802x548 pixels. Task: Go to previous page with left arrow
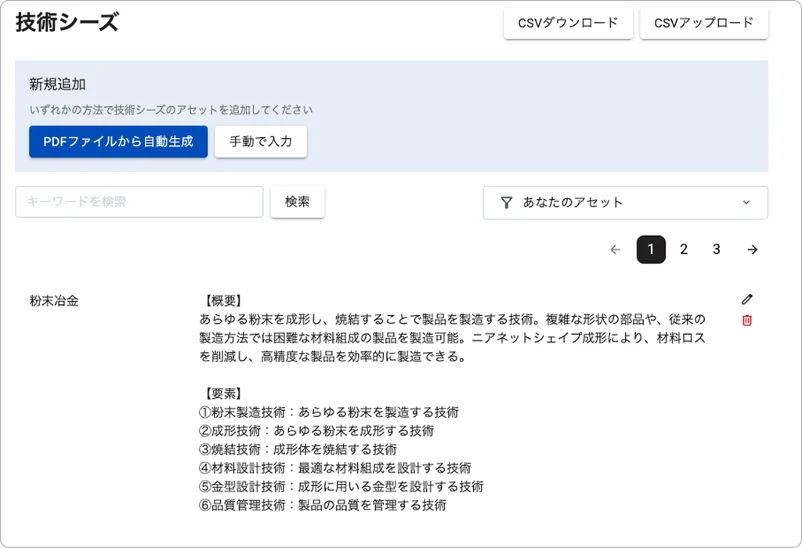coord(615,249)
